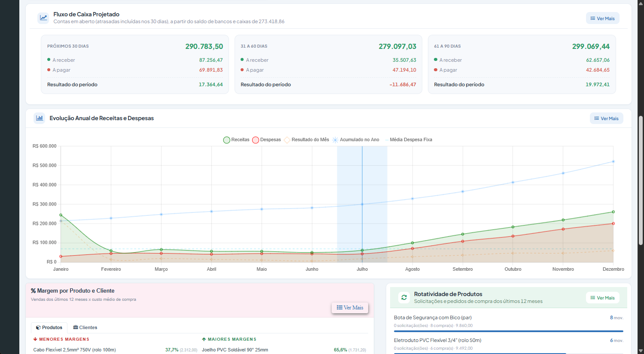Image resolution: width=644 pixels, height=354 pixels.
Task: Click the bar chart icon beside Evolução Anual
Action: pos(40,118)
